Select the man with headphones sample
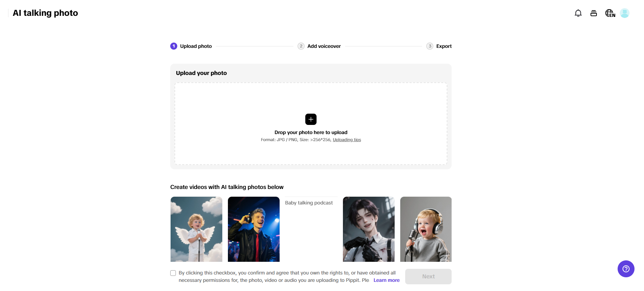This screenshot has width=644, height=291. (254, 229)
